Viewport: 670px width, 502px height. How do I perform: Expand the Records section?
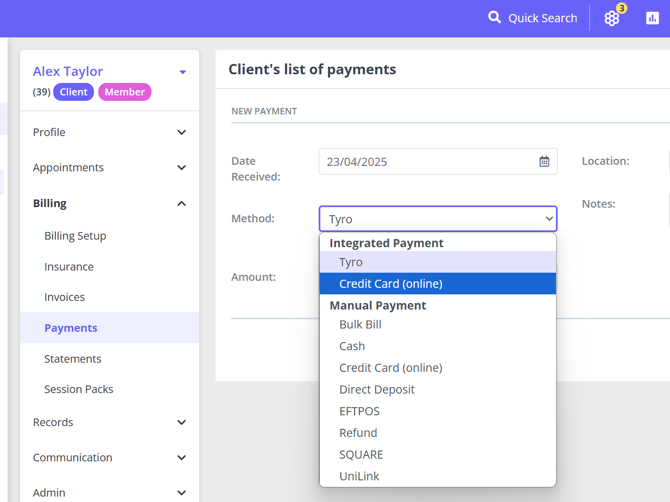tap(181, 423)
